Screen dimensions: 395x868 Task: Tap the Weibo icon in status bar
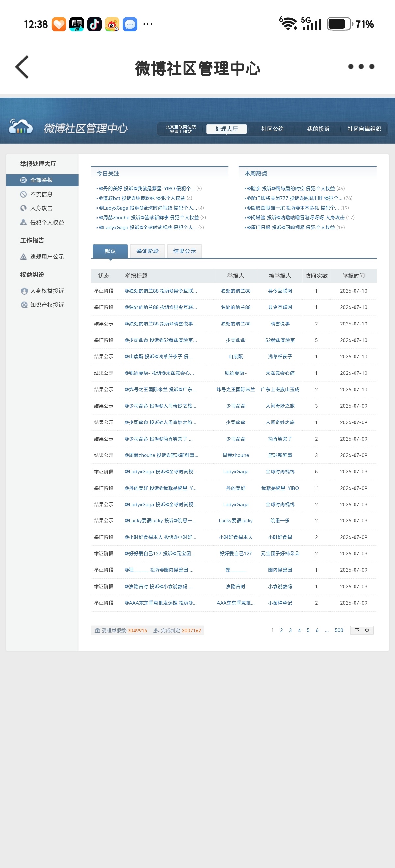[112, 24]
